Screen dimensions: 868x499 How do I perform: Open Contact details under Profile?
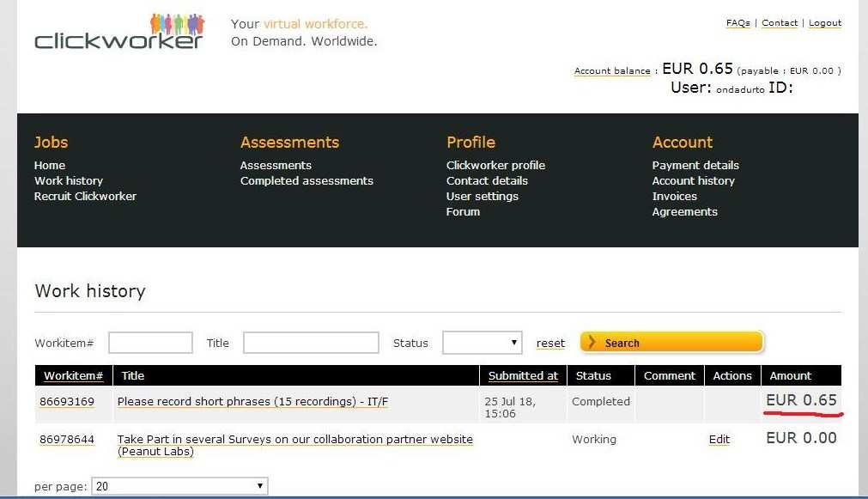pos(487,180)
